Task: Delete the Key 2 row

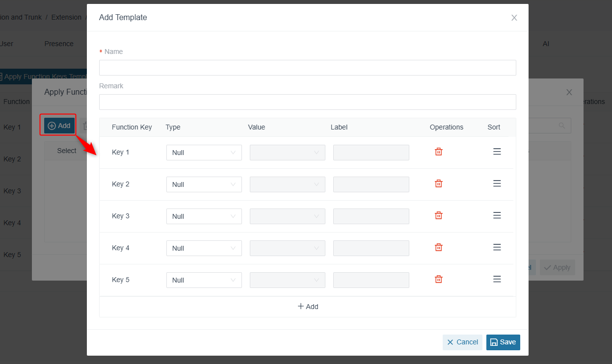Action: click(x=439, y=183)
